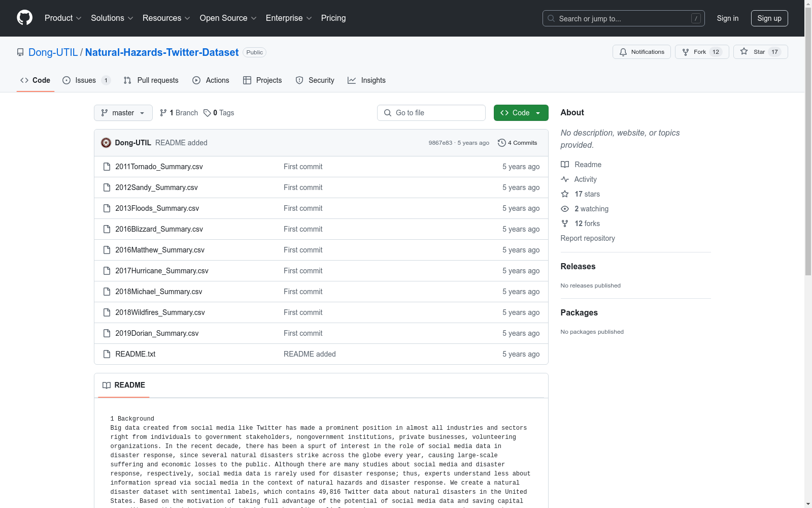Click file icon for 2019Dorian_Summary.csv

tap(107, 333)
